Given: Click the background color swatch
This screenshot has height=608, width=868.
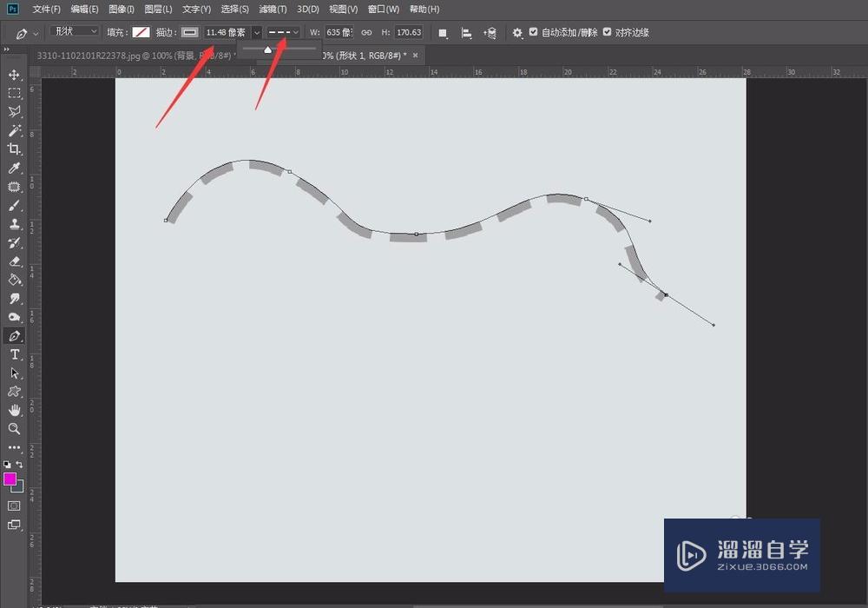Looking at the screenshot, I should click(x=19, y=488).
